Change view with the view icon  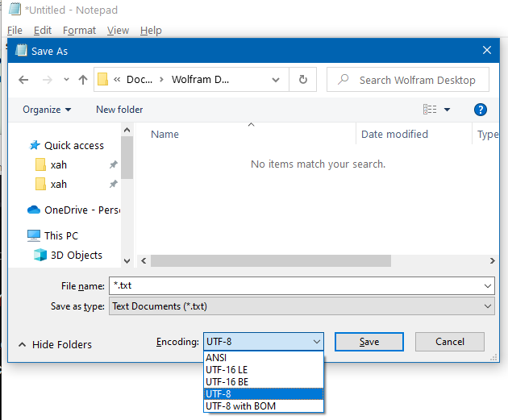coord(430,110)
